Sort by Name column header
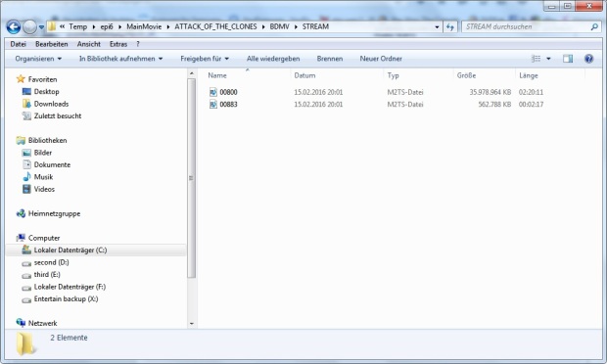 tap(217, 75)
